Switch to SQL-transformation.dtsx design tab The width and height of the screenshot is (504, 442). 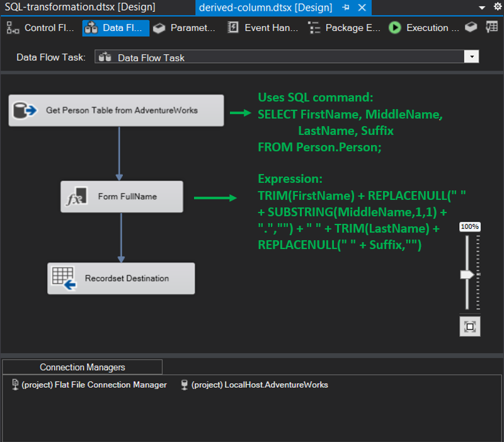[80, 8]
